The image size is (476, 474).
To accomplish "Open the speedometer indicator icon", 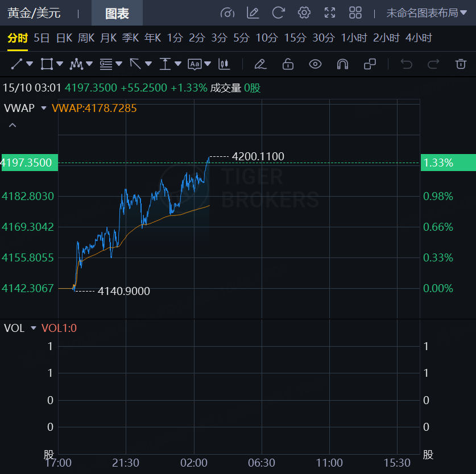I will pos(227,13).
